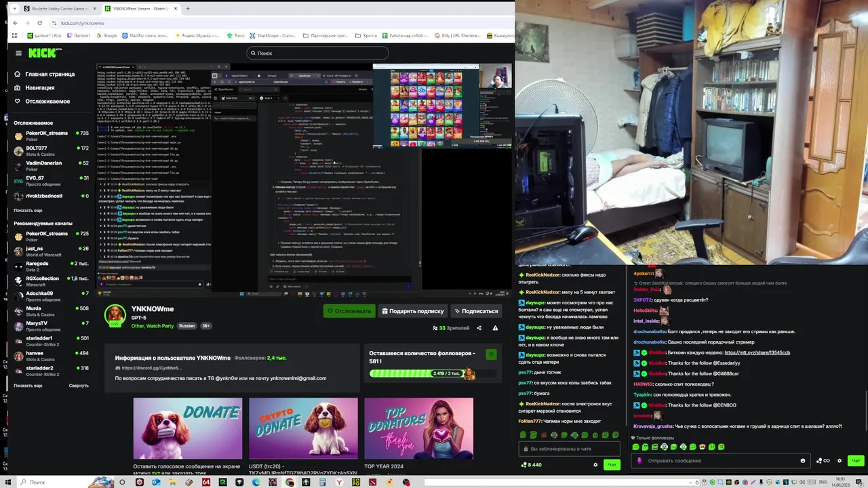Open Raregods recommended channel

click(52, 266)
